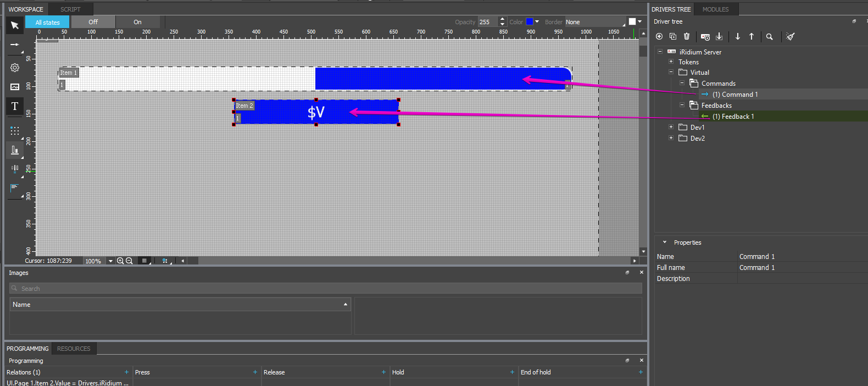Image resolution: width=868 pixels, height=386 pixels.
Task: Click the Opacity value field
Action: coord(487,22)
